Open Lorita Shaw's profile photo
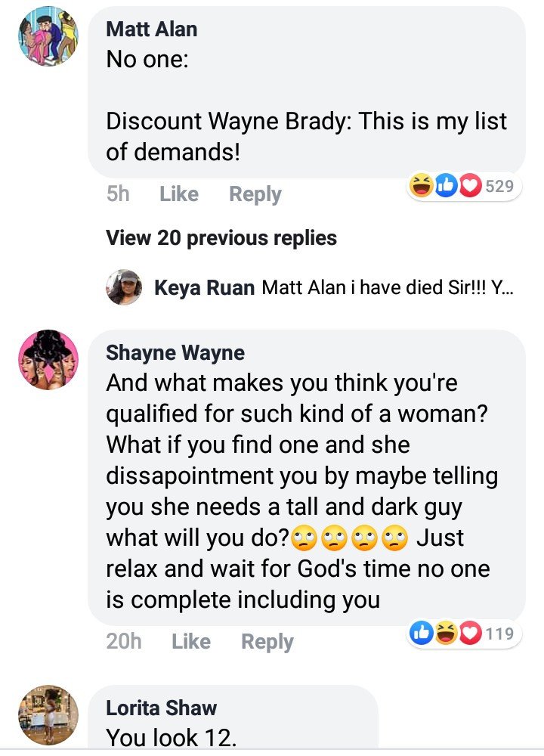This screenshot has width=544, height=756. tap(48, 715)
